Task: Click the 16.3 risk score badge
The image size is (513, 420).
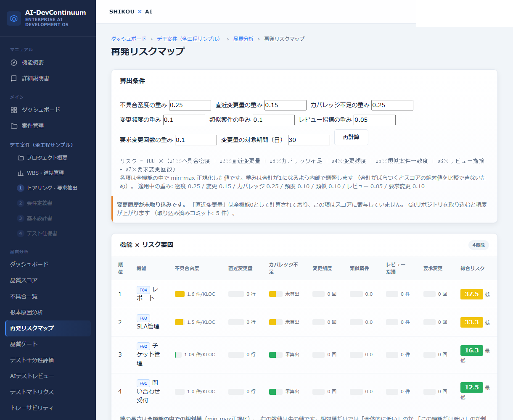Action: (x=472, y=350)
